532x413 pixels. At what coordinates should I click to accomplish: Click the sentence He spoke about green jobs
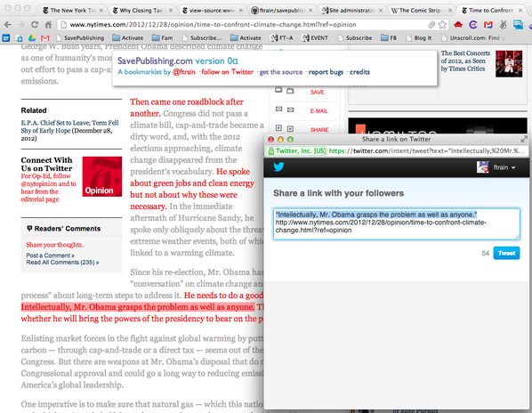click(x=192, y=189)
